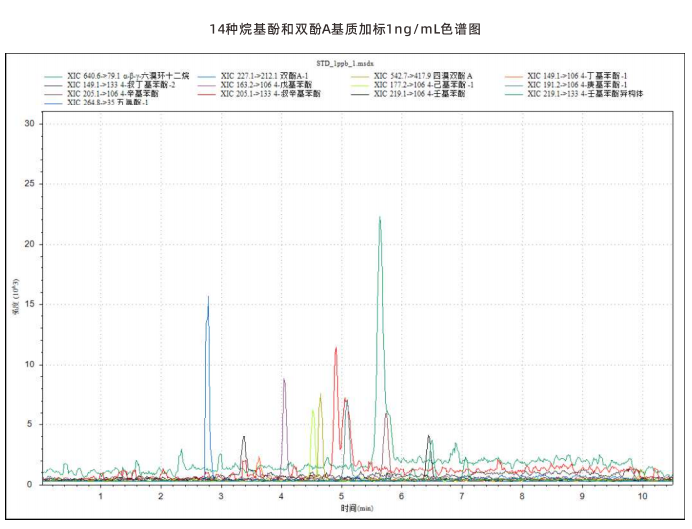The image size is (692, 529).
Task: Click y-axis tick value 20
Action: pos(29,244)
